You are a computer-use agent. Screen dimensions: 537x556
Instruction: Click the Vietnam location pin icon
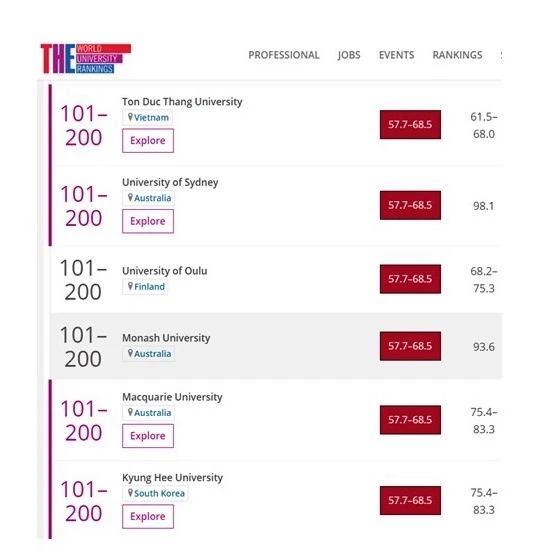(130, 117)
